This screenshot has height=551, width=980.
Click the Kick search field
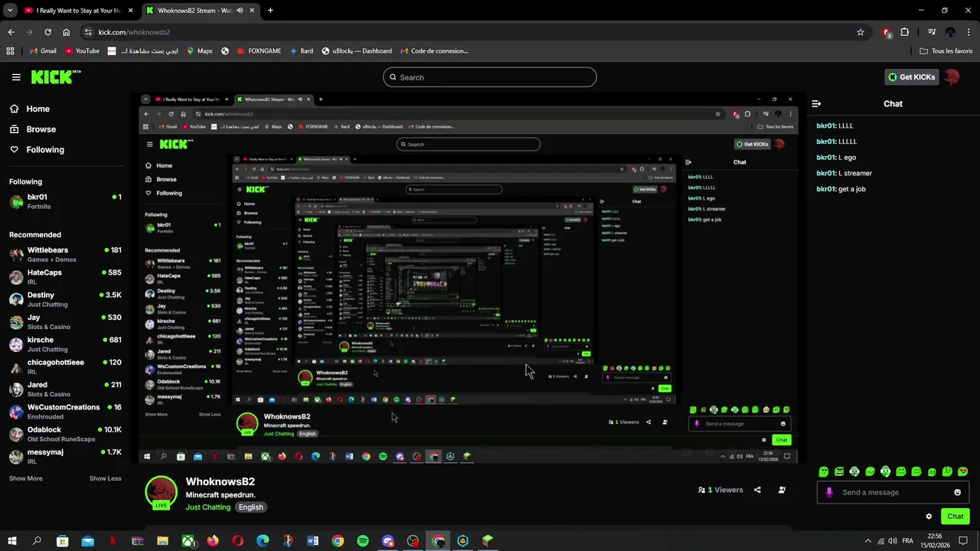coord(490,77)
